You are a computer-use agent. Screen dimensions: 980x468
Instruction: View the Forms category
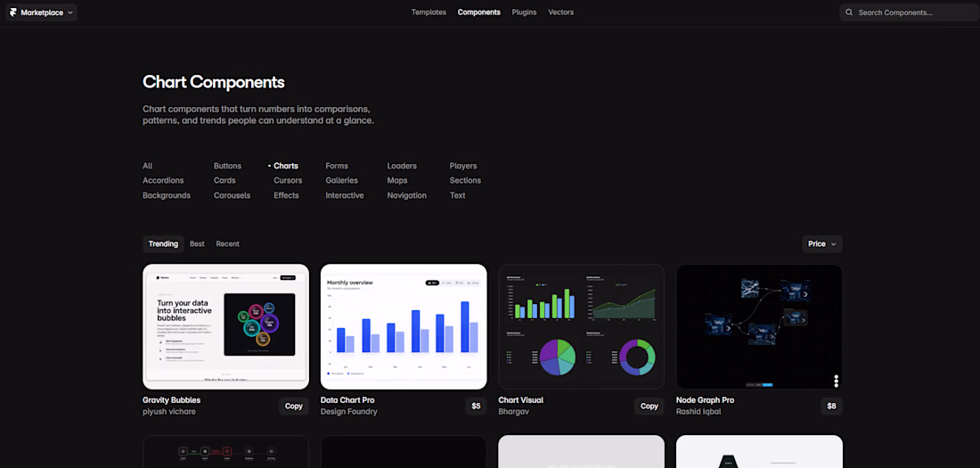click(x=337, y=166)
